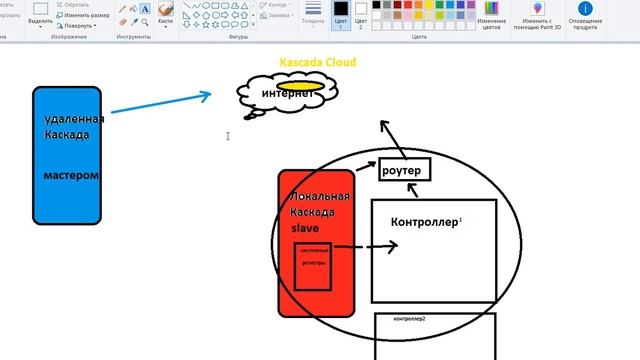
Task: Choose the Up arrow shape
Action: (x=244, y=15)
